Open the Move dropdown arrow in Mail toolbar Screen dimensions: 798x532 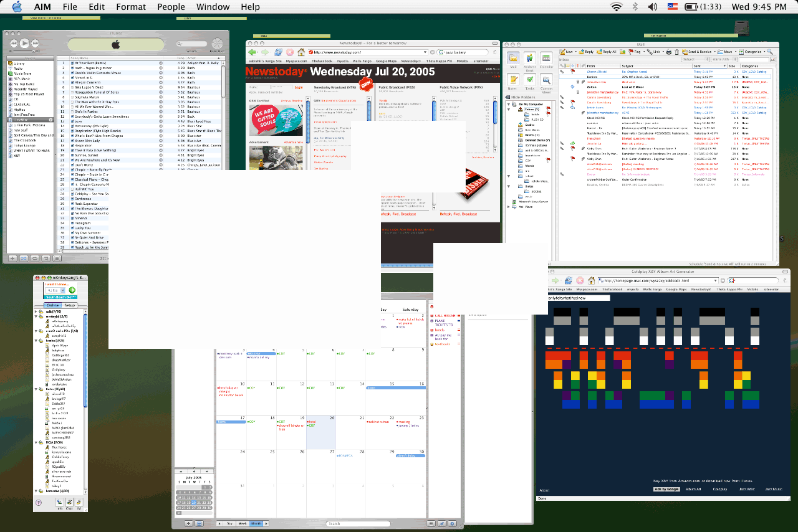[x=736, y=52]
